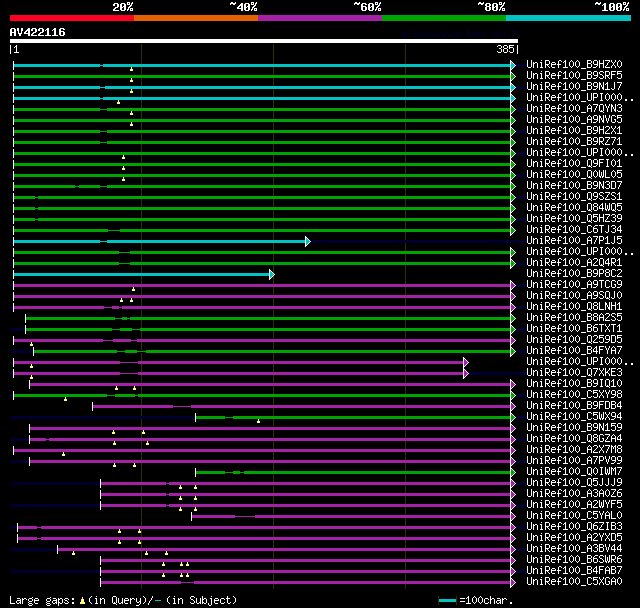Click the UniRef100_A7PV99 label

coord(574,461)
